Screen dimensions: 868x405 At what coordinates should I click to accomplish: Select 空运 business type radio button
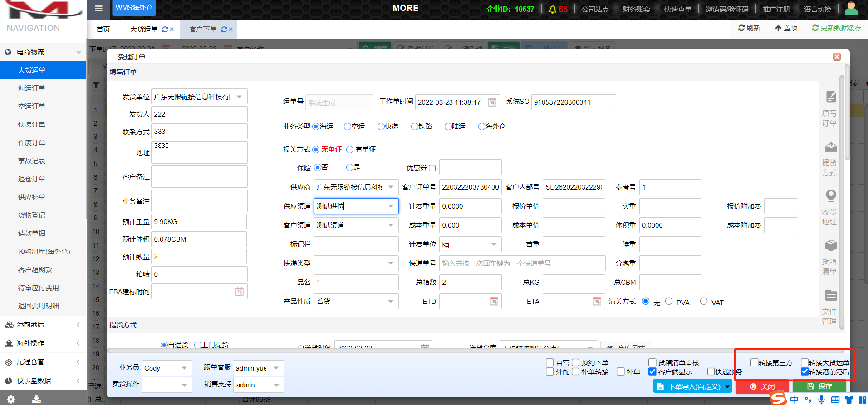coord(347,127)
